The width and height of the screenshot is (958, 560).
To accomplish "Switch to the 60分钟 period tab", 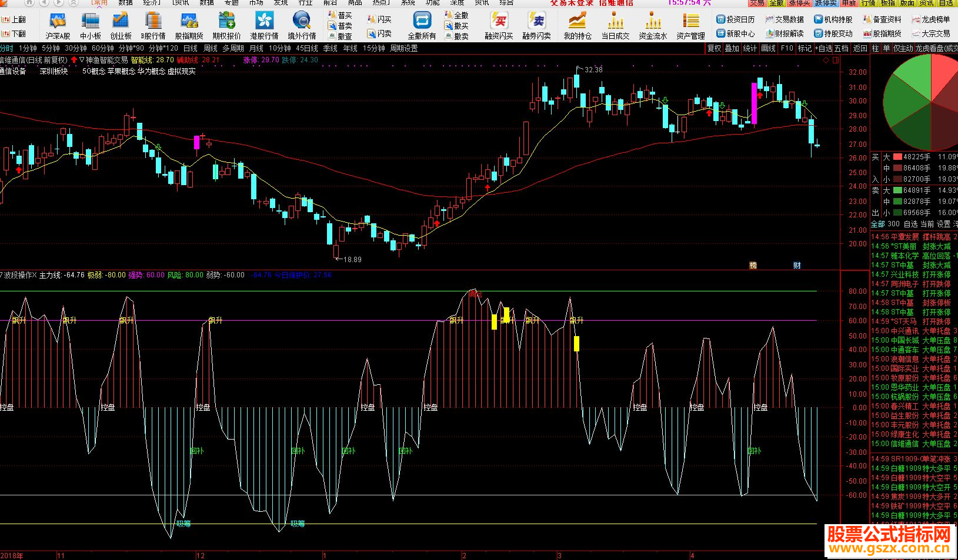I will pyautogui.click(x=103, y=48).
